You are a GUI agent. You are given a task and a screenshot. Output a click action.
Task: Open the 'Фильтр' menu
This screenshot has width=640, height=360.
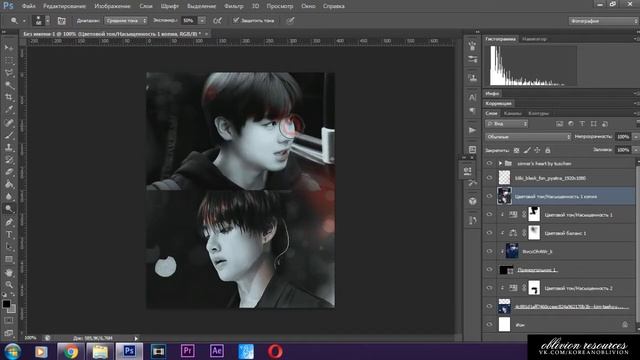pyautogui.click(x=233, y=6)
